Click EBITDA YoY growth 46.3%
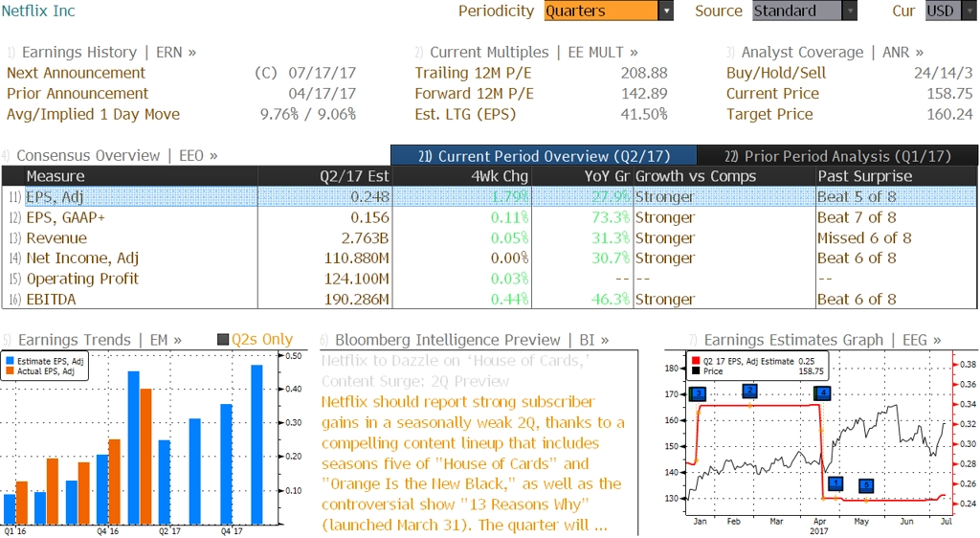980x538 pixels. click(611, 300)
